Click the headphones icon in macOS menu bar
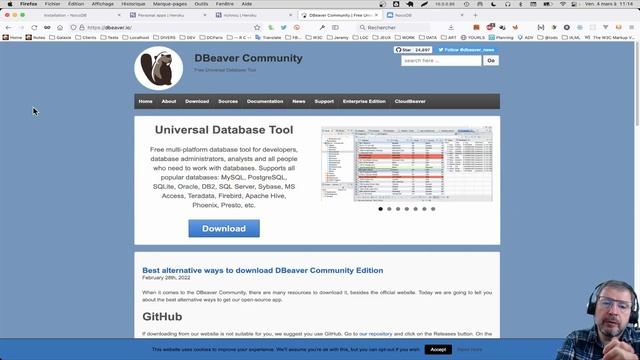This screenshot has width=640, height=360. point(507,4)
